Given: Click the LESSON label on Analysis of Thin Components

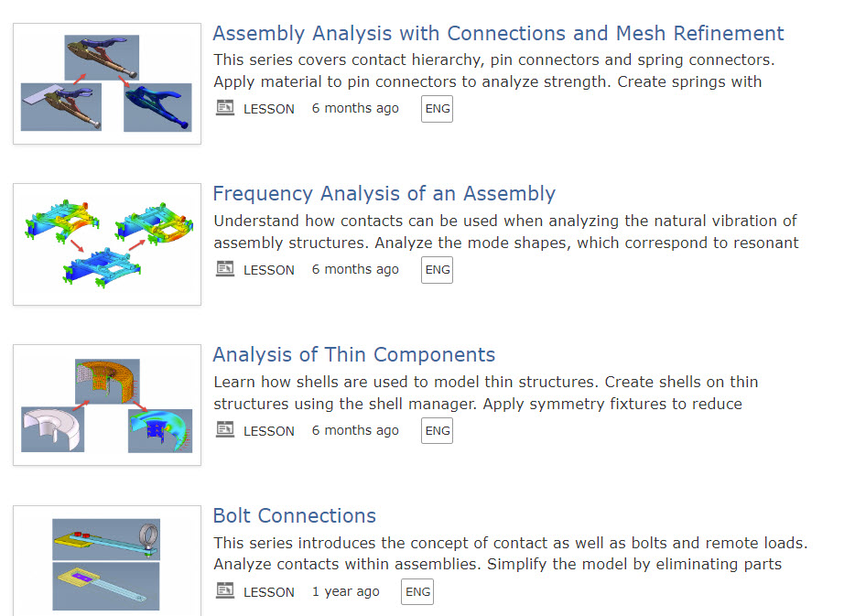Looking at the screenshot, I should tap(268, 430).
